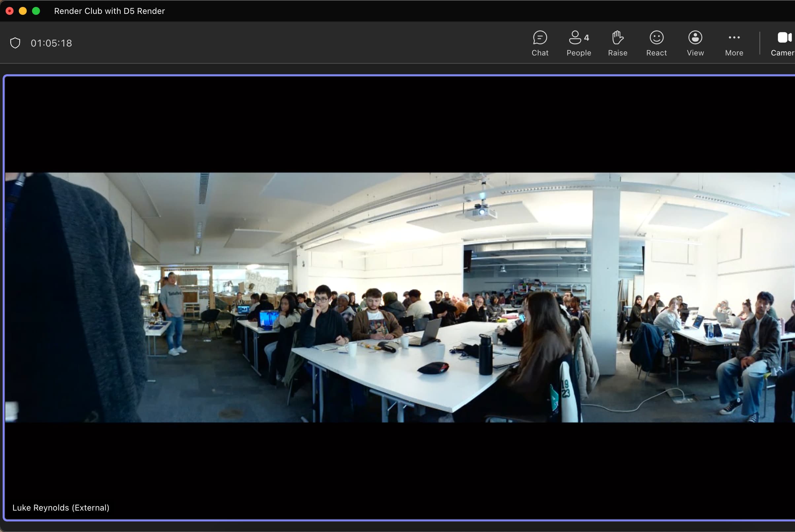The image size is (795, 532).
Task: Click the meeting timer 01:05:18
Action: (x=51, y=43)
